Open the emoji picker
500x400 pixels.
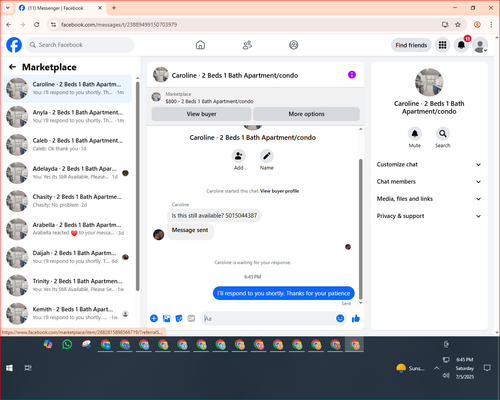coord(340,318)
